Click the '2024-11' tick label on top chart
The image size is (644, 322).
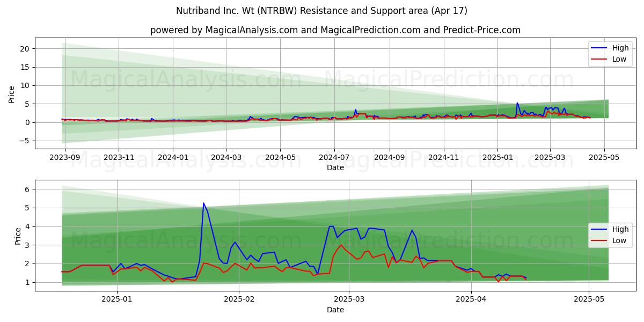443,158
